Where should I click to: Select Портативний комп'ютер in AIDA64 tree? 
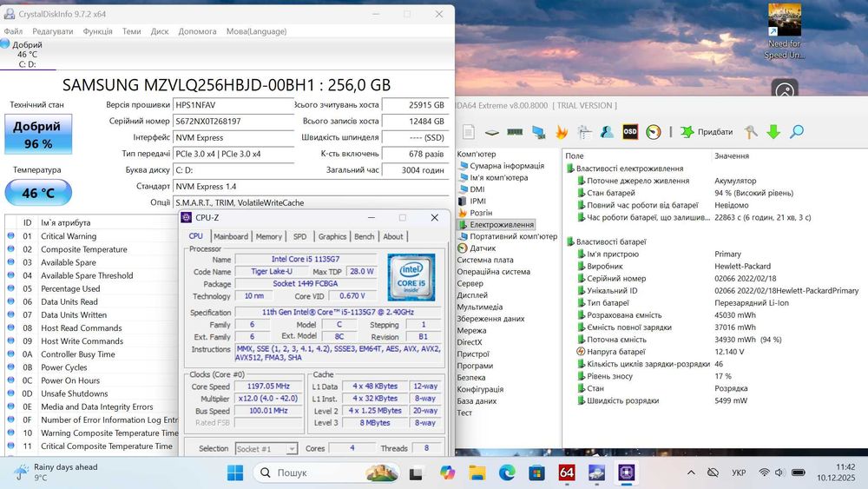point(513,236)
